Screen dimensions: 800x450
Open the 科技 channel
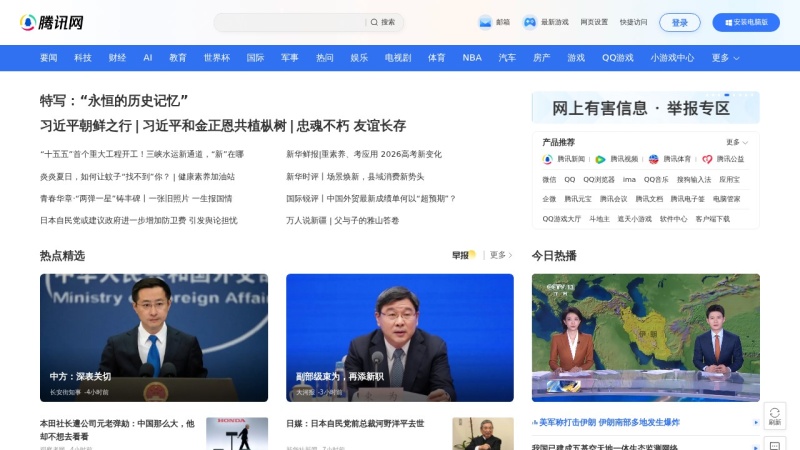(x=83, y=58)
